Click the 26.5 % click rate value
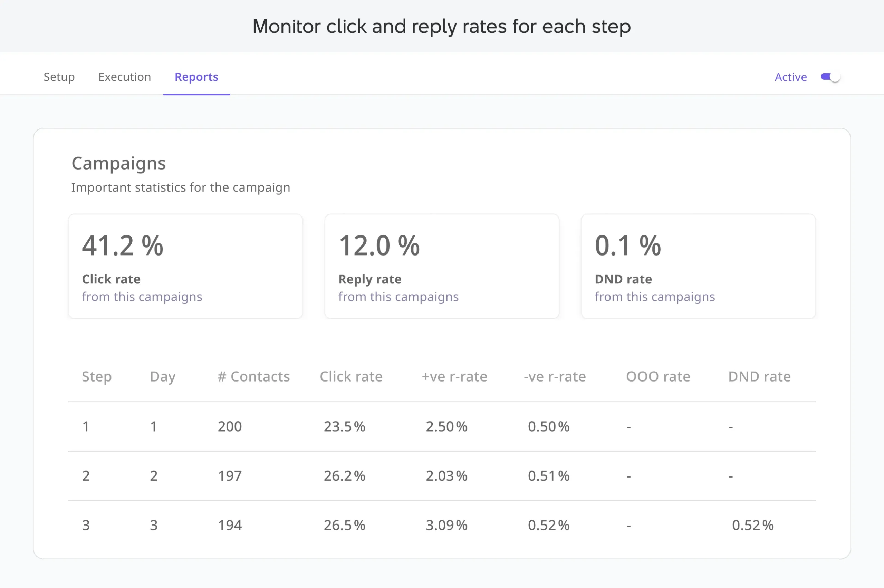 click(345, 526)
